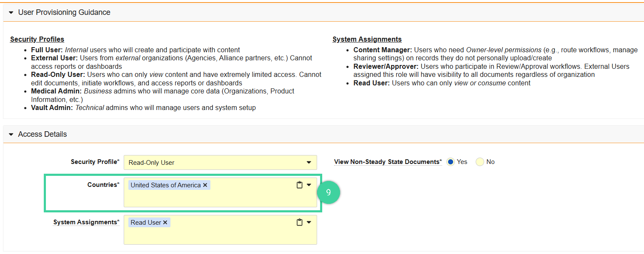
Task: Collapse the Access Details section
Action: click(11, 134)
